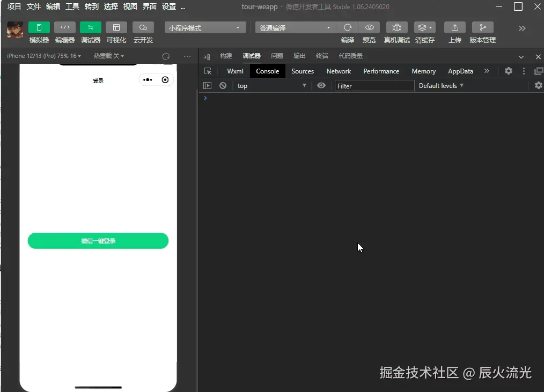Viewport: 544px width, 392px height.
Task: Tap the 微信一键登录 login button
Action: tap(98, 241)
